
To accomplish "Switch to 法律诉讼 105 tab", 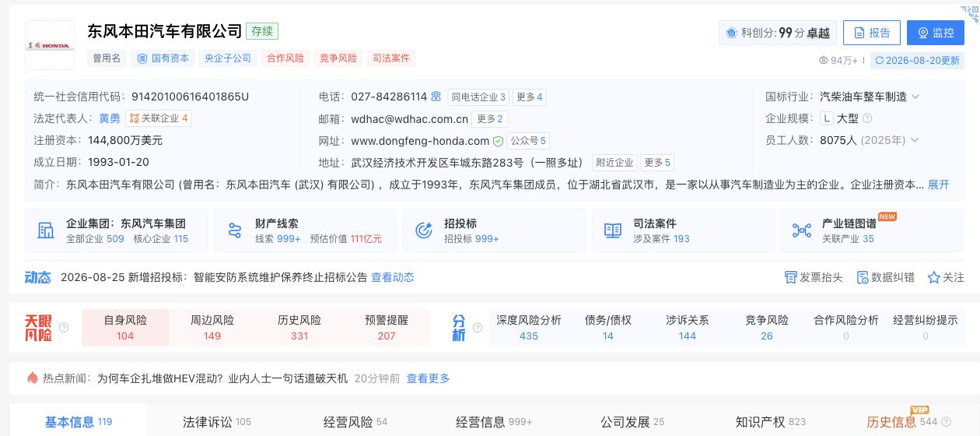I will point(217,422).
